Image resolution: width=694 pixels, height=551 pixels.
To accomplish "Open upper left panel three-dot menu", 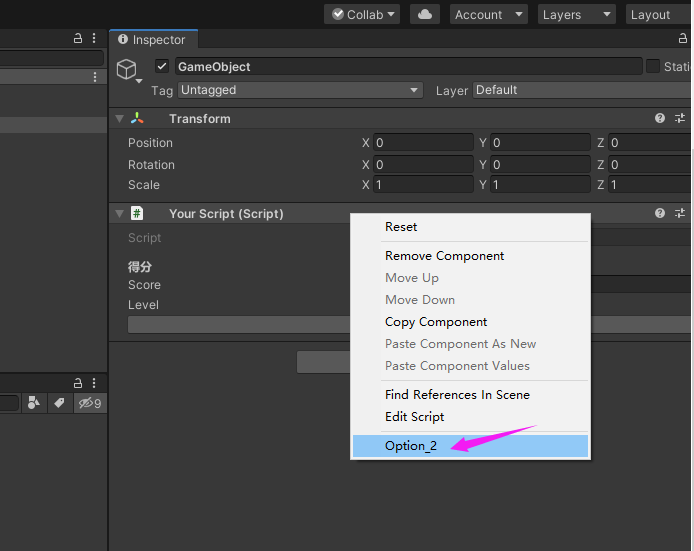I will [94, 39].
